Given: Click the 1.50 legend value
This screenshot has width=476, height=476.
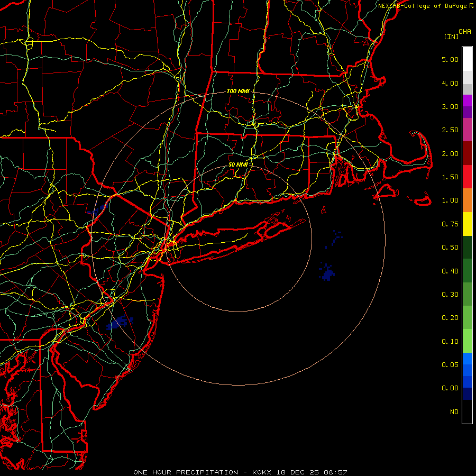Looking at the screenshot, I should click(x=450, y=177).
